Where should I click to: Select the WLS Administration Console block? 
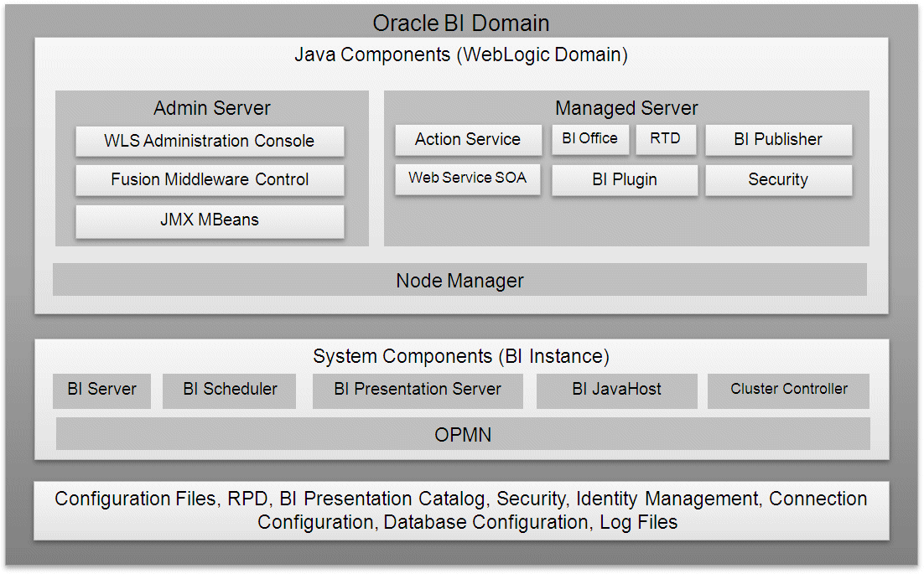click(210, 142)
